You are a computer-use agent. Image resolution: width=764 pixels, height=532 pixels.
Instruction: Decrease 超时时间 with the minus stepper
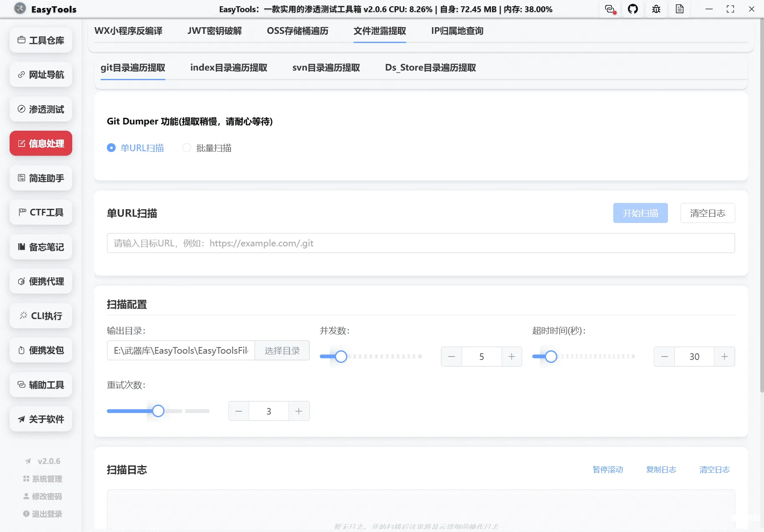tap(664, 356)
